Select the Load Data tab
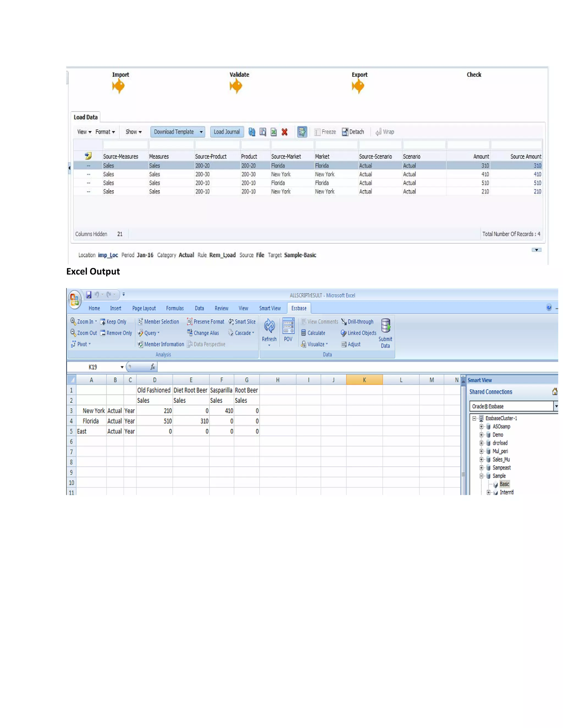 tap(86, 117)
